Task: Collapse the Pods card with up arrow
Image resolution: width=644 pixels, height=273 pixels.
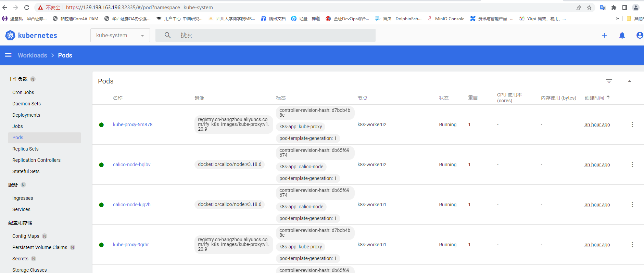Action: click(x=630, y=81)
